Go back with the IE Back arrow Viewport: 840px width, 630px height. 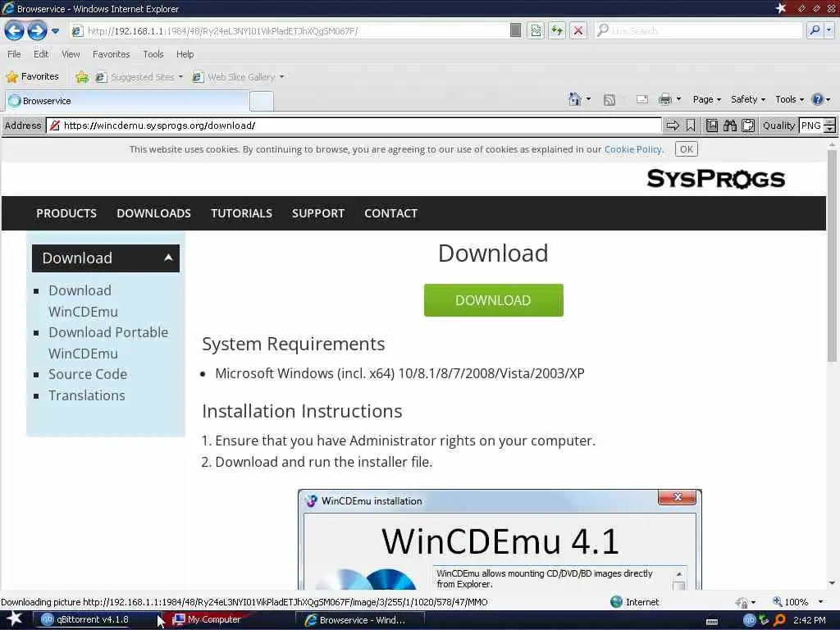tap(14, 30)
